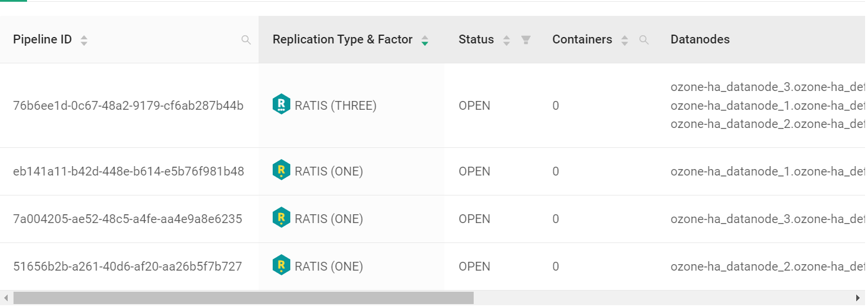This screenshot has height=307, width=868.
Task: Open the Containers column search icon
Action: 644,40
